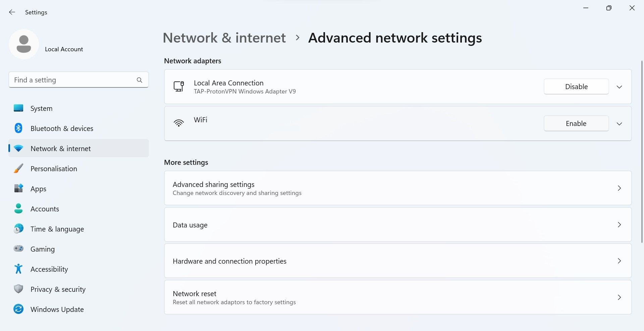644x331 pixels.
Task: Click the back arrow in Settings header
Action: (x=12, y=12)
